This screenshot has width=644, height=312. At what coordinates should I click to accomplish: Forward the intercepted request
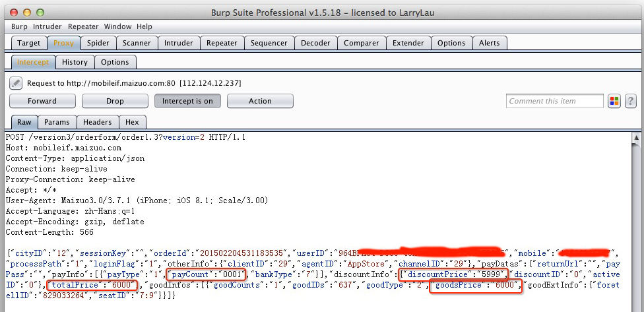[42, 101]
